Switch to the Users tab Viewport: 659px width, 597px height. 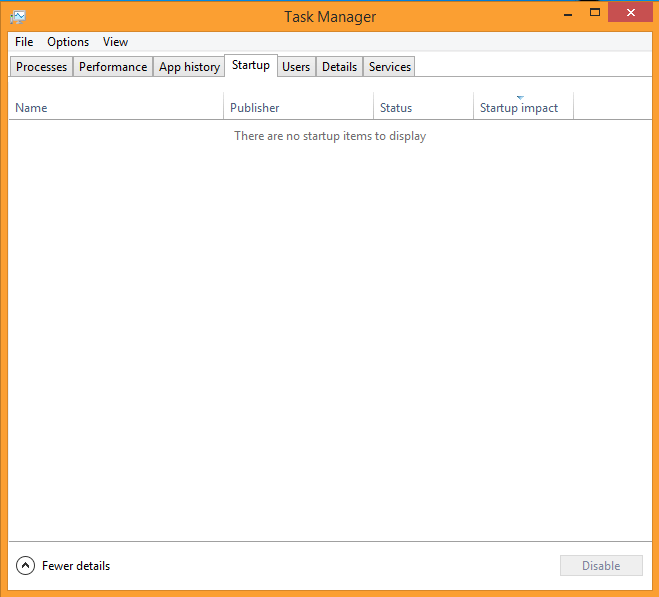click(x=296, y=67)
